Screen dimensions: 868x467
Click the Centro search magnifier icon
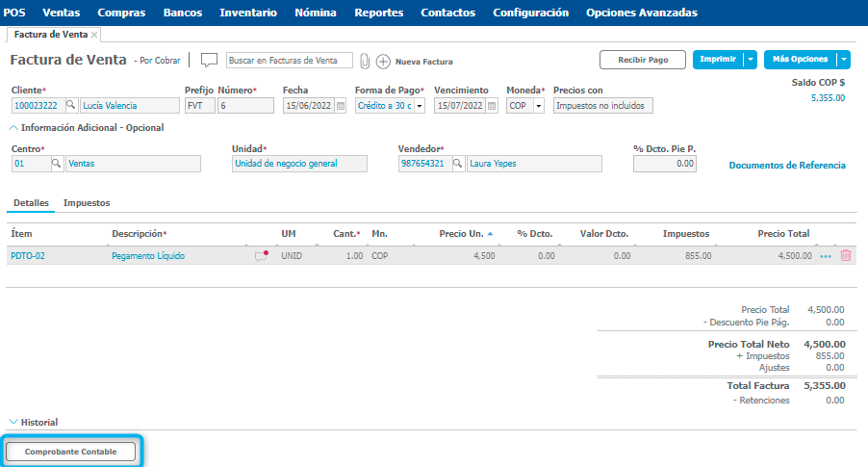pos(56,164)
